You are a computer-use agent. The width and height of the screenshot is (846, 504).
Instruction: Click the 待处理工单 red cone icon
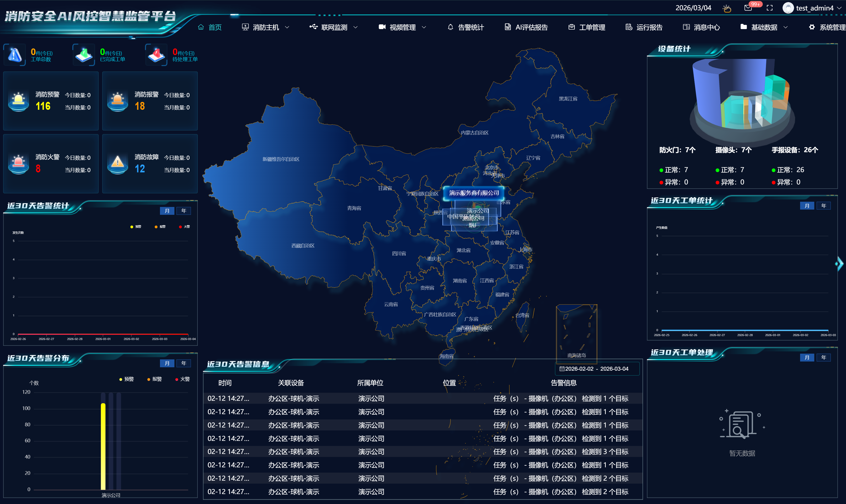[156, 55]
